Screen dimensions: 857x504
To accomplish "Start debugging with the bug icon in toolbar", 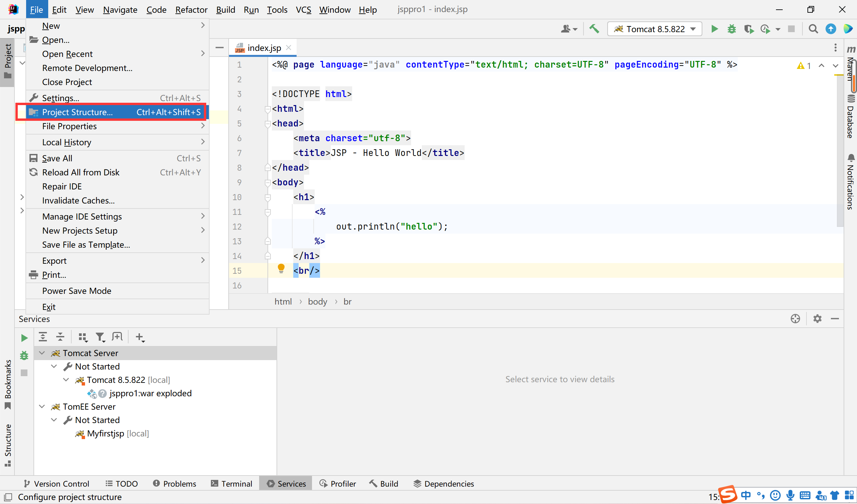I will click(x=731, y=29).
